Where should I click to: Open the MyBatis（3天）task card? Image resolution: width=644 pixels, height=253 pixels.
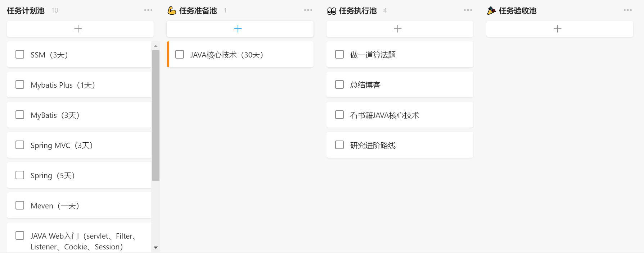pyautogui.click(x=79, y=115)
